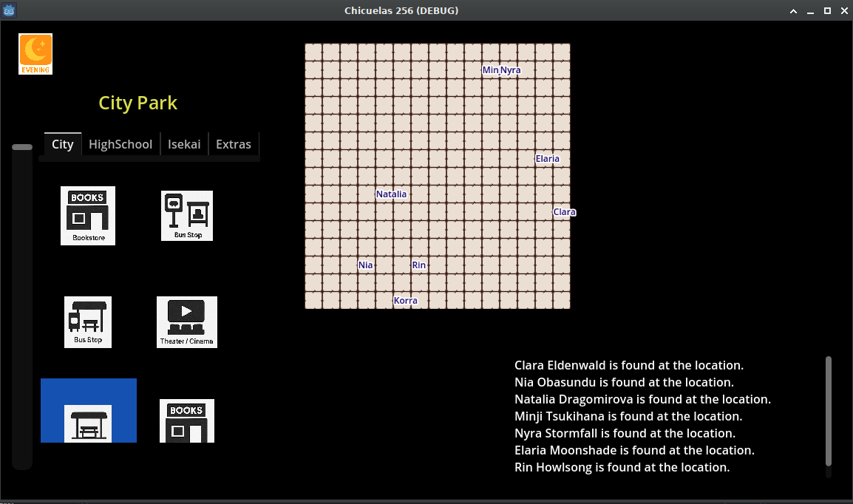Screen dimensions: 853x504
Task: Switch to the City tab
Action: tap(63, 144)
